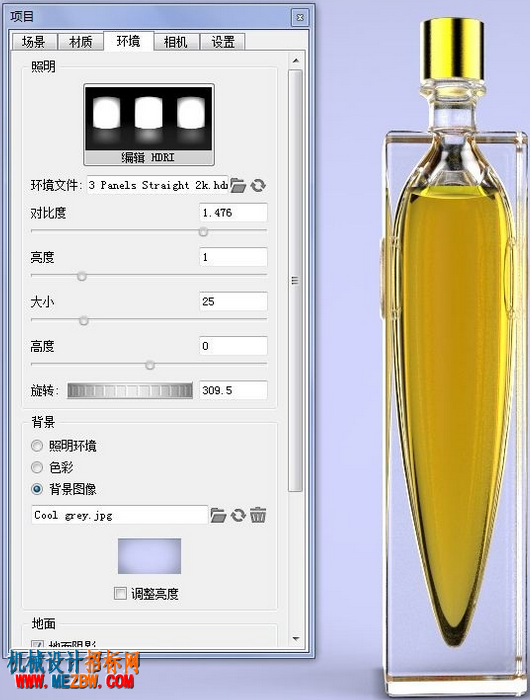
Task: Reload the background image refresh icon
Action: click(238, 515)
